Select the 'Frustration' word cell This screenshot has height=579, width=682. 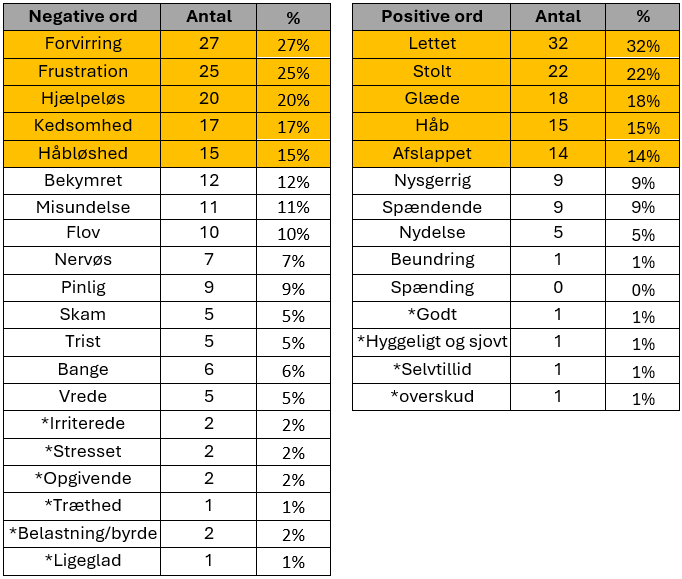coord(83,72)
